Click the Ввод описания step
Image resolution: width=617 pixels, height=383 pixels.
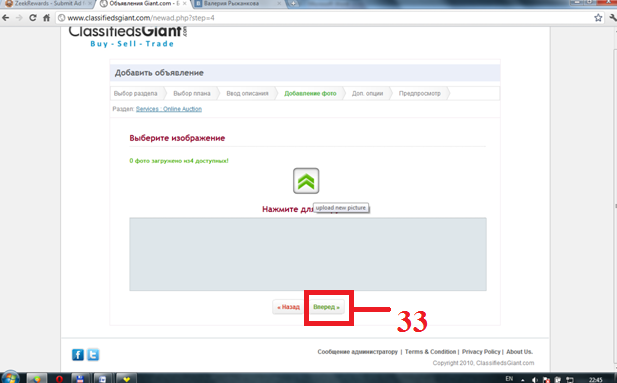pyautogui.click(x=247, y=93)
